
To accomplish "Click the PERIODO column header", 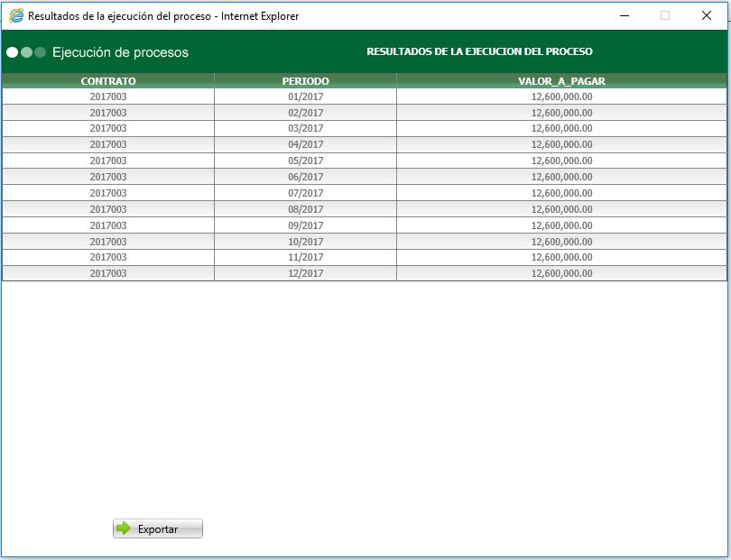I will point(305,80).
